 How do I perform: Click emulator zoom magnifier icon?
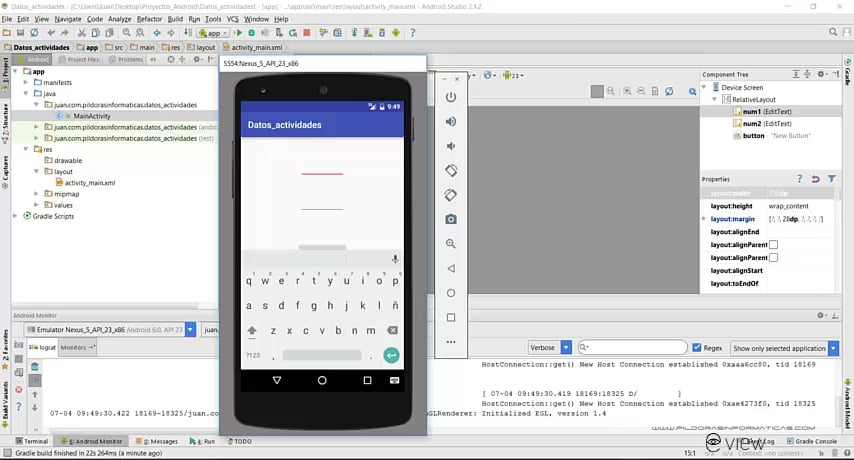click(x=450, y=244)
